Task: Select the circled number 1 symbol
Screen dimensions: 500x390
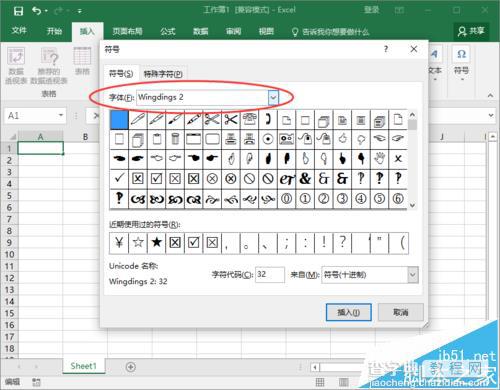Action: (x=305, y=199)
